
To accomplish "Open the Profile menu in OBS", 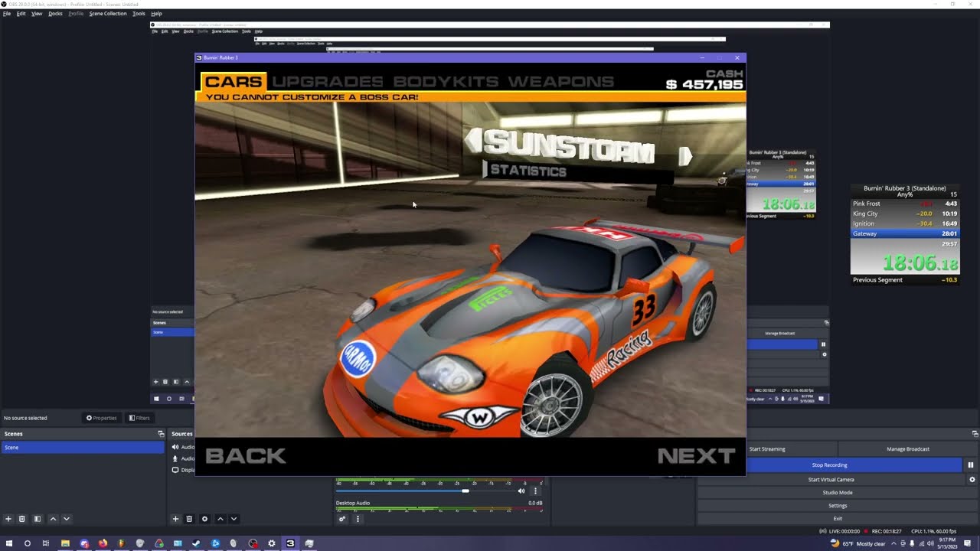I will 76,14.
